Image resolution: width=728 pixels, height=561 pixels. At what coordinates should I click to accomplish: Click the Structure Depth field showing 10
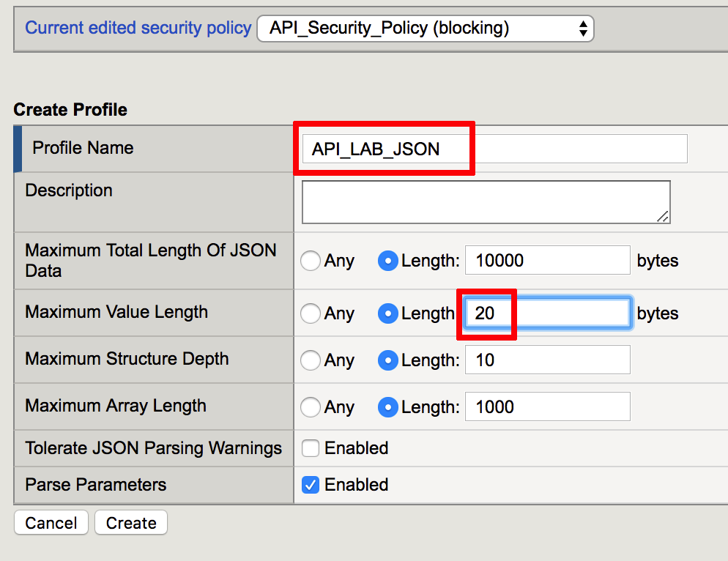547,360
